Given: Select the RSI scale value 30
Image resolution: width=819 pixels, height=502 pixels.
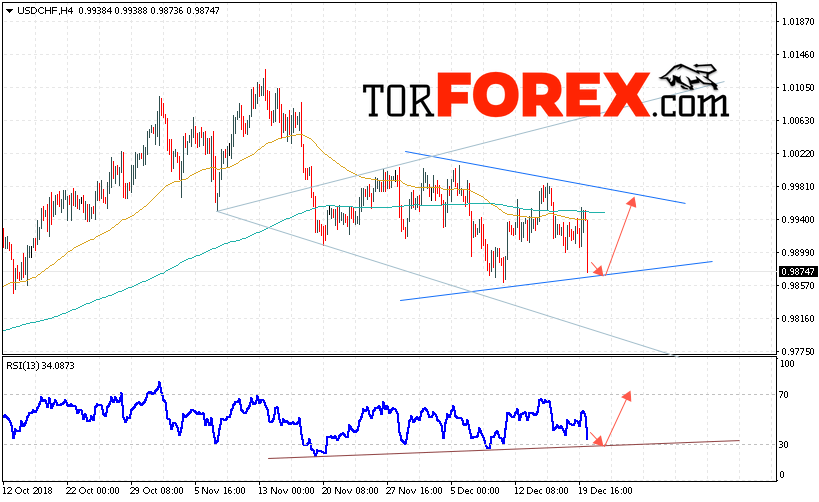Looking at the screenshot, I should (x=783, y=445).
